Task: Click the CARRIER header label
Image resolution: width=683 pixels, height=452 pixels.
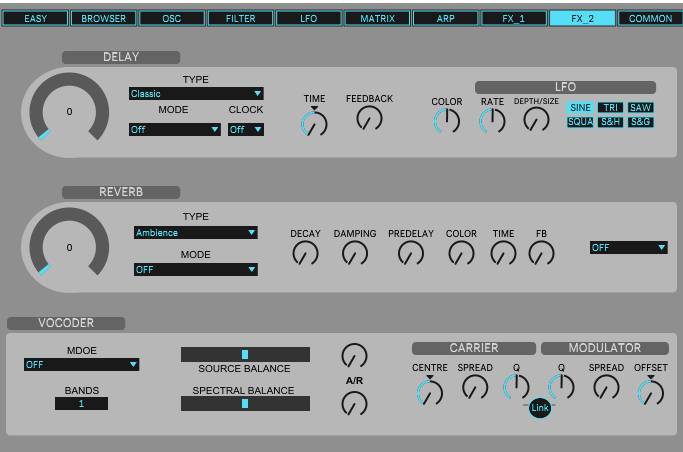Action: pyautogui.click(x=474, y=348)
